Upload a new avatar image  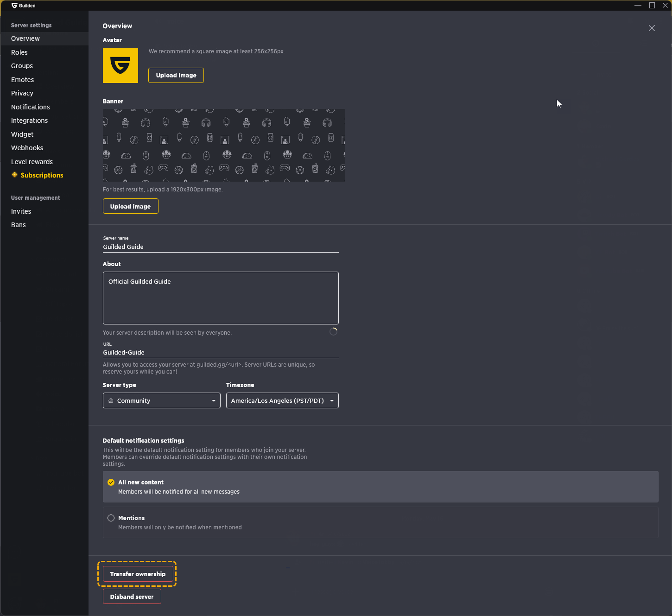tap(176, 75)
